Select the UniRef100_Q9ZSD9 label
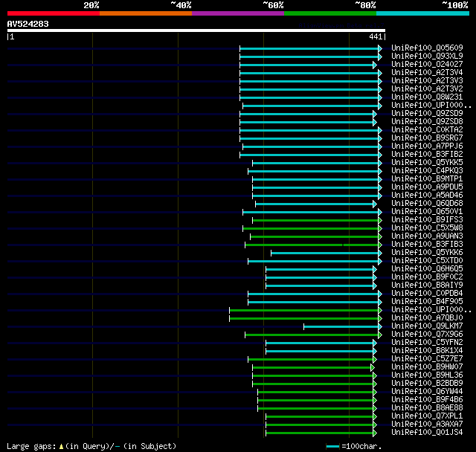 [x=427, y=114]
